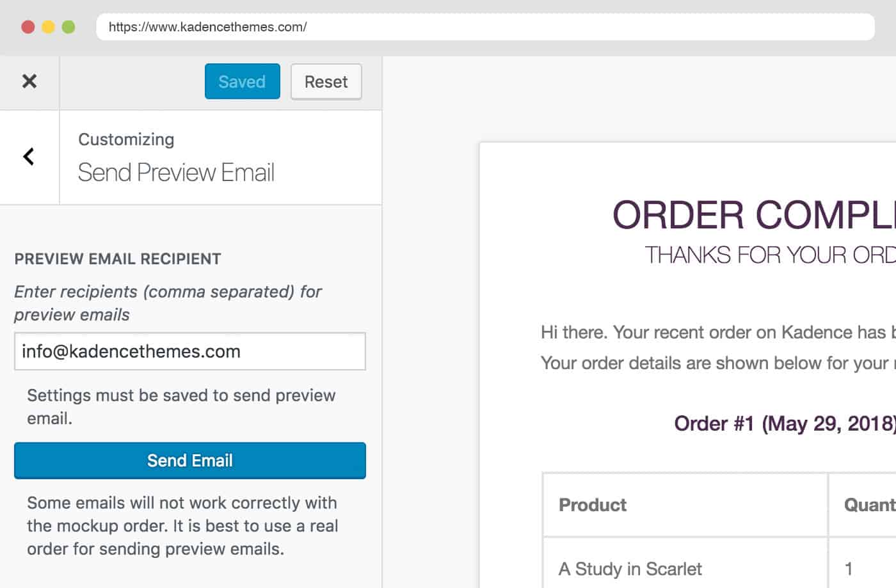Click the red window close dot
Viewport: 896px width, 588px height.
[x=28, y=27]
